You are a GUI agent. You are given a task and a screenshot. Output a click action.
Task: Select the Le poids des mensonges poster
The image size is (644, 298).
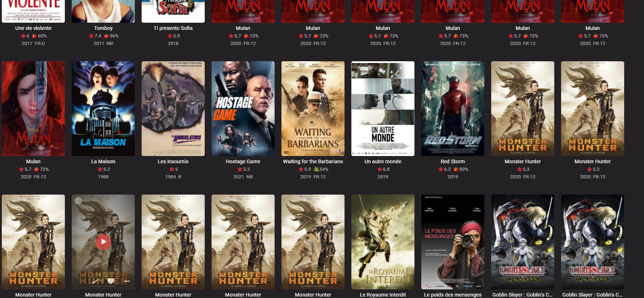point(453,242)
